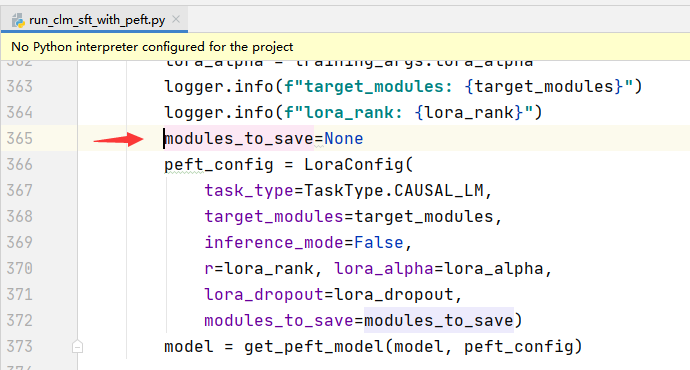690x370 pixels.
Task: Click purple 'modules_to_save' parameter on line 372
Action: point(279,321)
